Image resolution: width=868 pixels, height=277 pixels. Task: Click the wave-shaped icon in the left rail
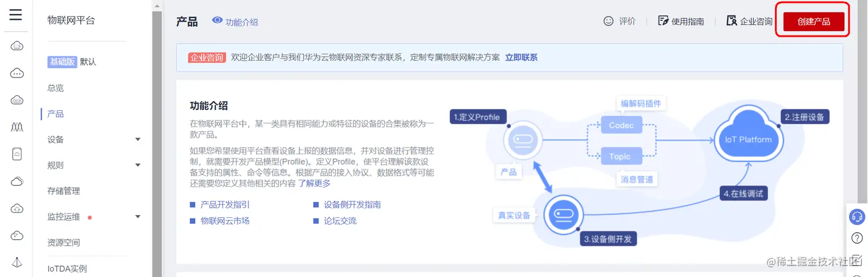click(17, 127)
